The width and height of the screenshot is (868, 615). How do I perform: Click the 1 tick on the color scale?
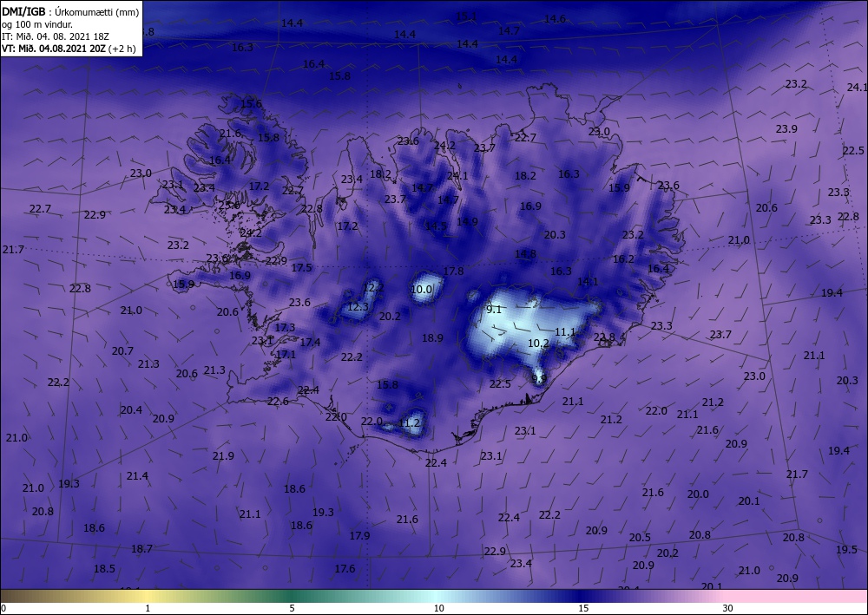148,608
